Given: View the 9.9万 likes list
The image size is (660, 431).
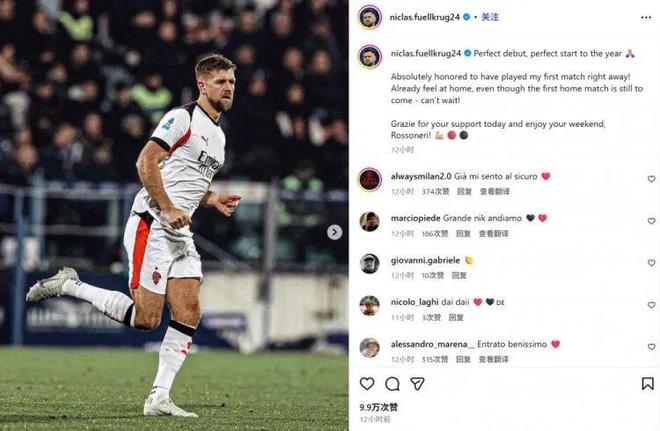Looking at the screenshot, I should [x=379, y=407].
